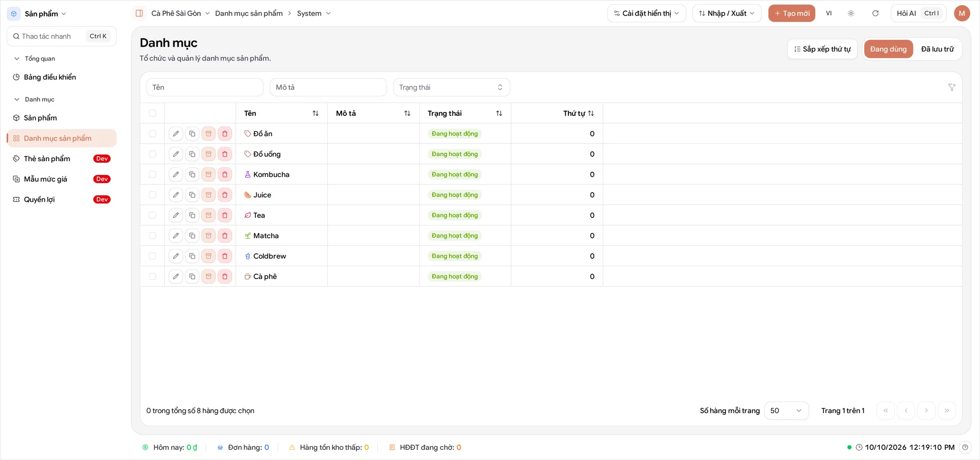Open the Trạng thái filter dropdown
The width and height of the screenshot is (980, 460).
(x=452, y=87)
